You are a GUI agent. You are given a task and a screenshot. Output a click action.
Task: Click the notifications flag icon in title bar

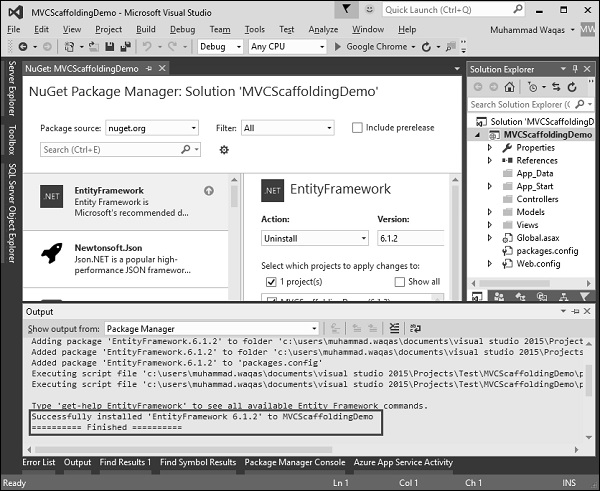pyautogui.click(x=345, y=9)
